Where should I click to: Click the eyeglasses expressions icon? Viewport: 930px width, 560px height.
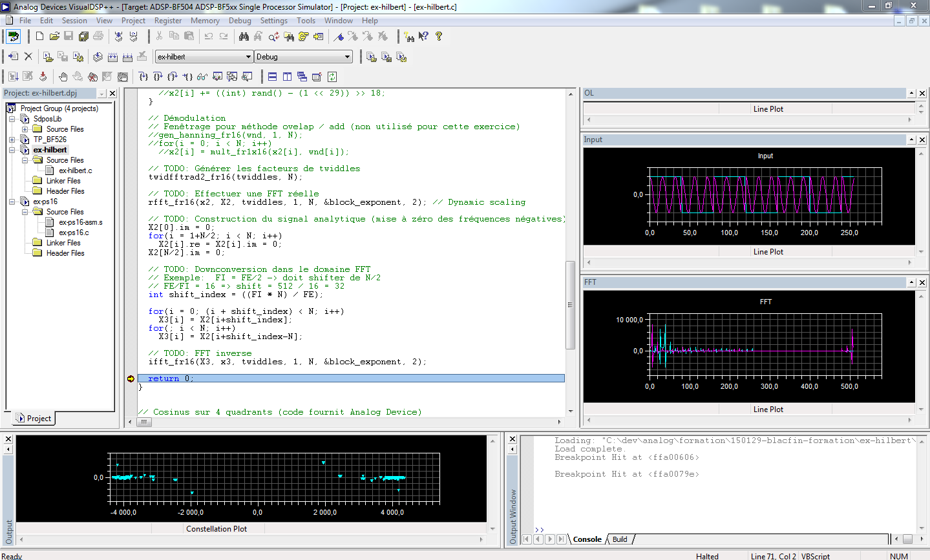(202, 76)
